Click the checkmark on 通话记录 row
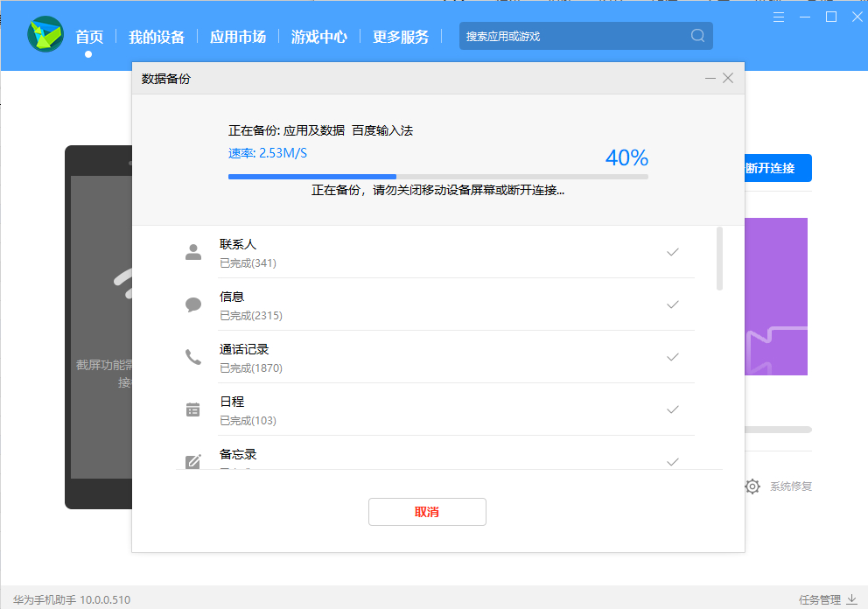The width and height of the screenshot is (868, 609). point(673,357)
